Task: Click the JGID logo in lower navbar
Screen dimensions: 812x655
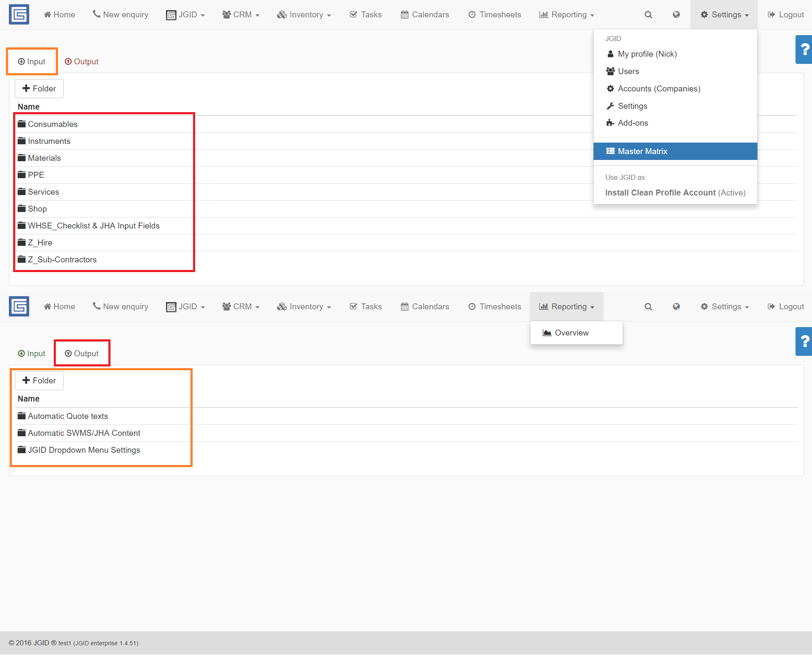Action: tap(19, 306)
